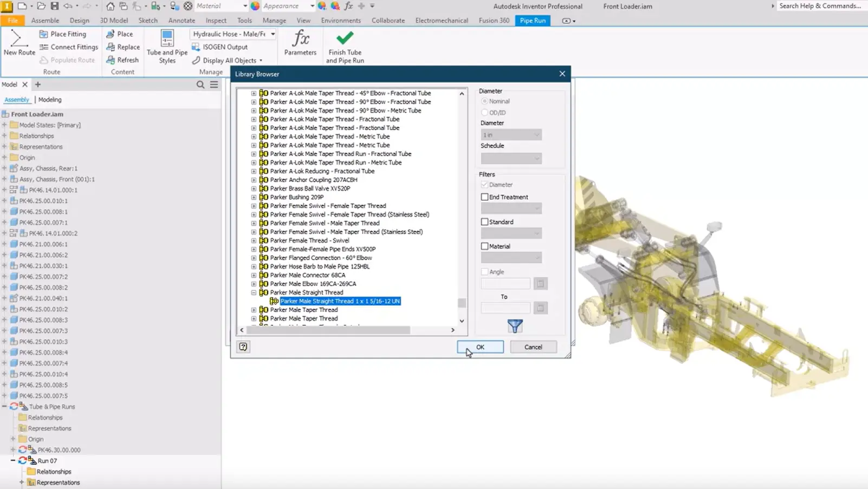Select PK46.30.00.000 in Model browser
This screenshot has width=868, height=489.
(59, 449)
